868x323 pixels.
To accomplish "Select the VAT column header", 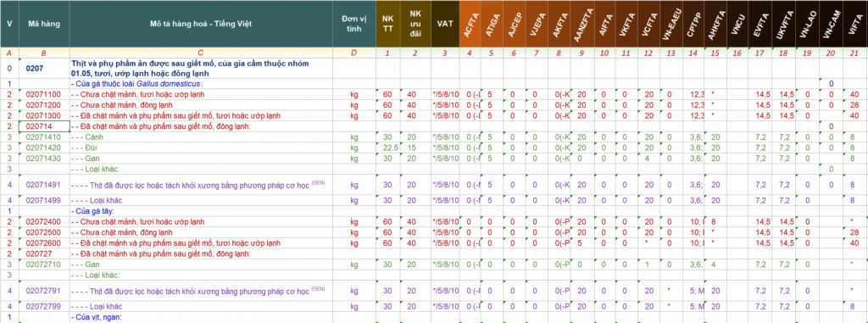I will [x=444, y=24].
